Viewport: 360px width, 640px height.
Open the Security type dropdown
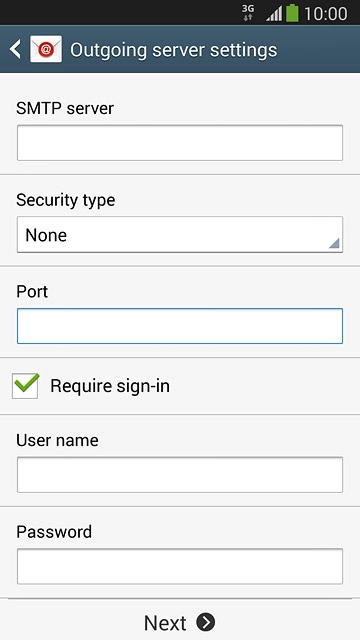pos(180,235)
